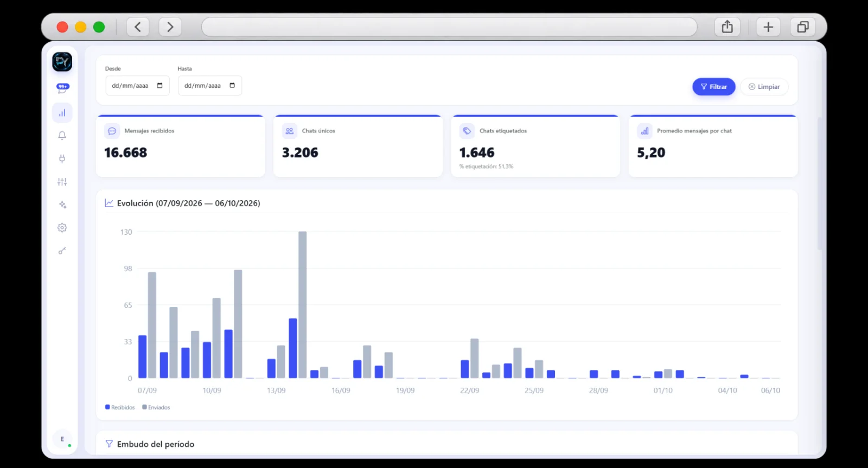Open chats icon with 99+ badge
This screenshot has width=868, height=468.
(62, 88)
